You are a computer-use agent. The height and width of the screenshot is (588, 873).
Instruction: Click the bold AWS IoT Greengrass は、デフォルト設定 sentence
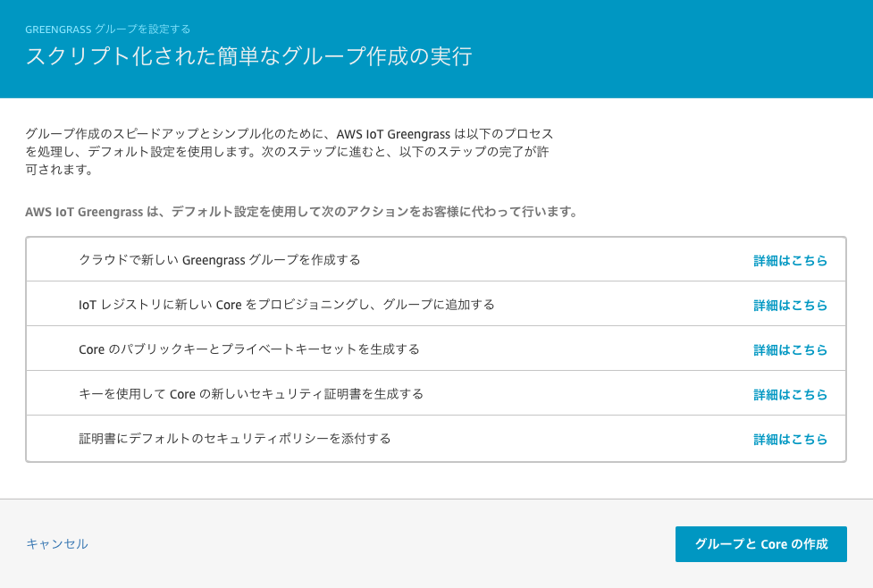point(301,212)
